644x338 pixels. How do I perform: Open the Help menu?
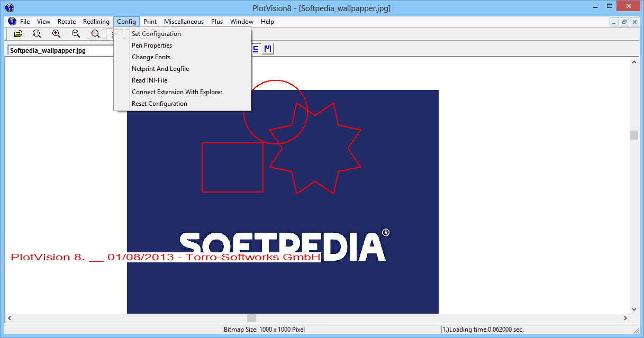point(267,22)
